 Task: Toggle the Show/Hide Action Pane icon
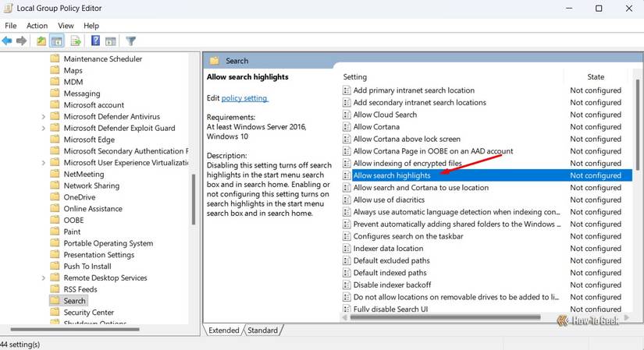pos(111,41)
